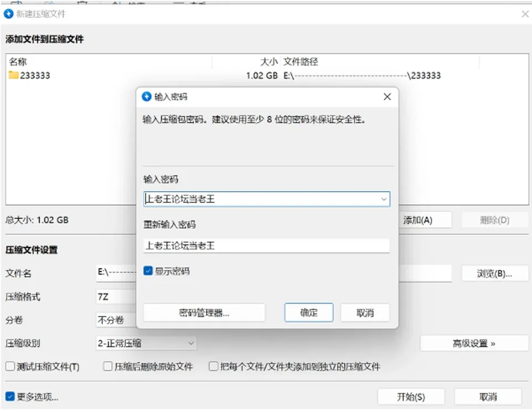This screenshot has width=532, height=410.
Task: Click the 重新输入密码 input field
Action: (267, 245)
